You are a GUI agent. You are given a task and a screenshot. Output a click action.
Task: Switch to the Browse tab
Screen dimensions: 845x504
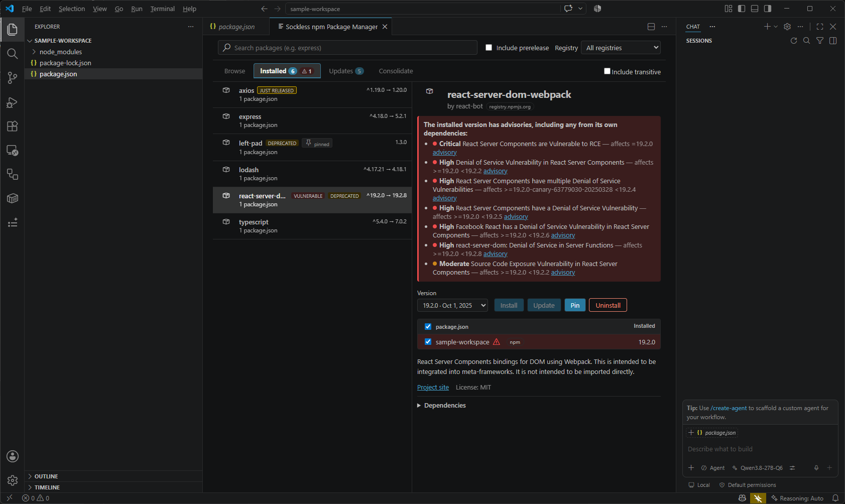(x=234, y=71)
